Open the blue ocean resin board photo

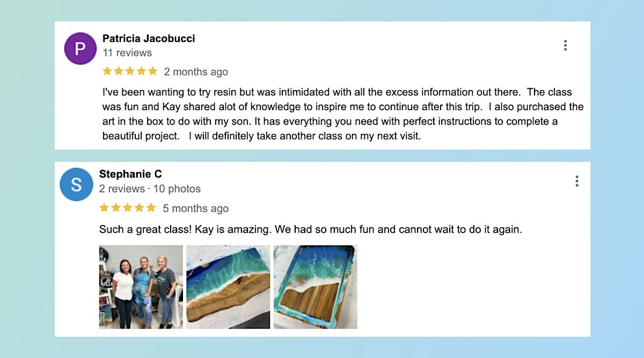point(228,287)
